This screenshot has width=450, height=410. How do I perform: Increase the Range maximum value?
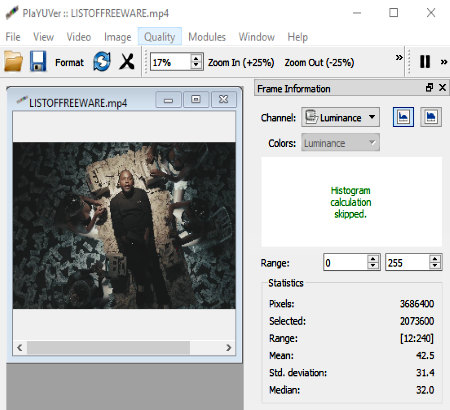tap(435, 258)
